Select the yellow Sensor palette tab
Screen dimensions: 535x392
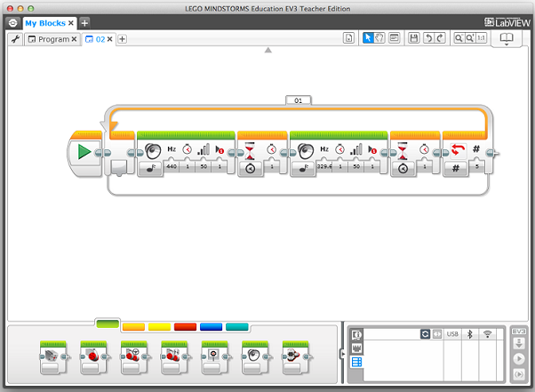[x=159, y=326]
